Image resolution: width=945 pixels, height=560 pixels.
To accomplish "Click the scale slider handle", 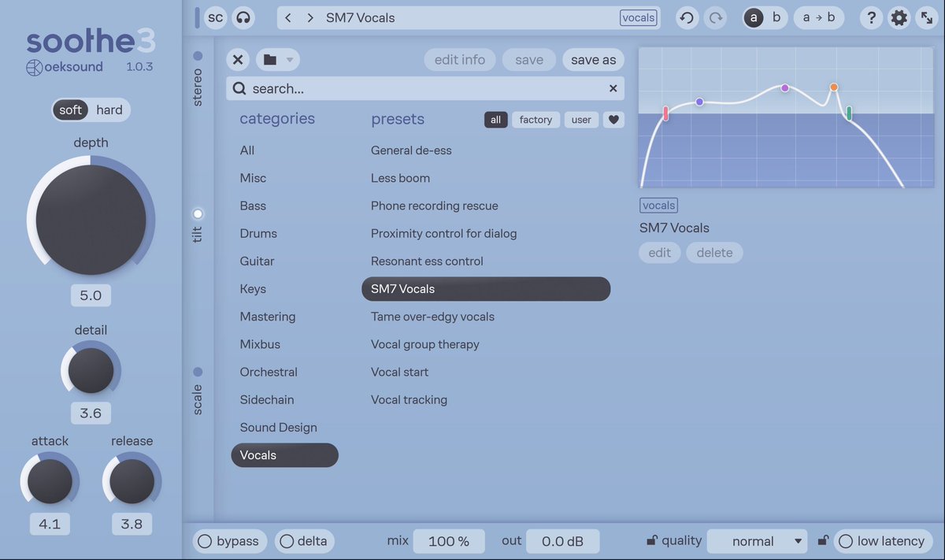I will pos(198,372).
